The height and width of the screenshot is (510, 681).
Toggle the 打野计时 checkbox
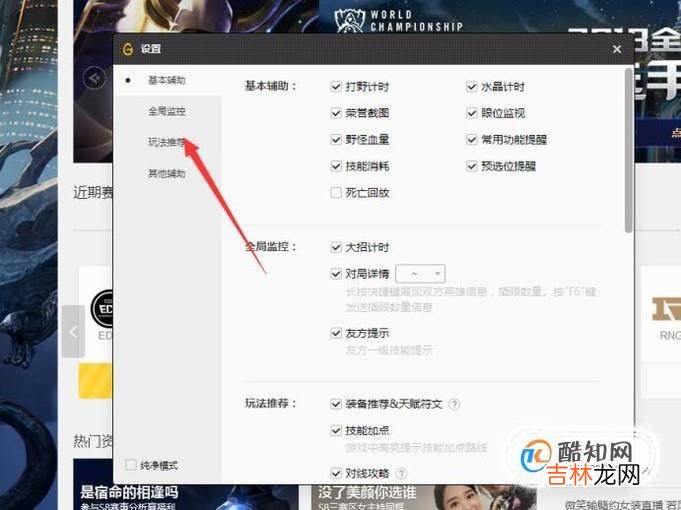(337, 87)
